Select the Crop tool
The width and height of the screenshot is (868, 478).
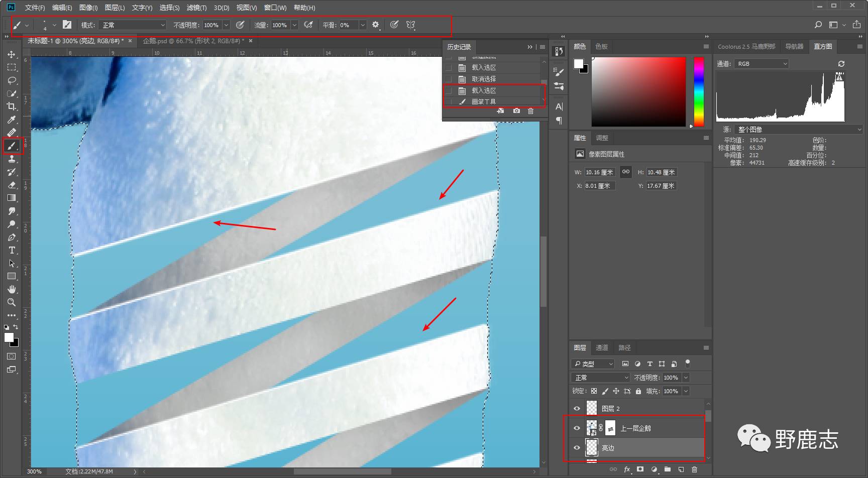(12, 106)
